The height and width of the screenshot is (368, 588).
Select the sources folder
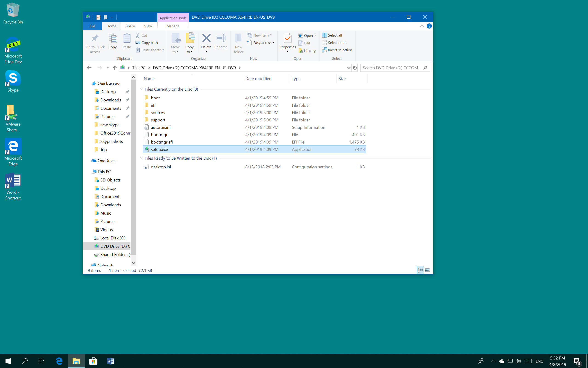254,112
